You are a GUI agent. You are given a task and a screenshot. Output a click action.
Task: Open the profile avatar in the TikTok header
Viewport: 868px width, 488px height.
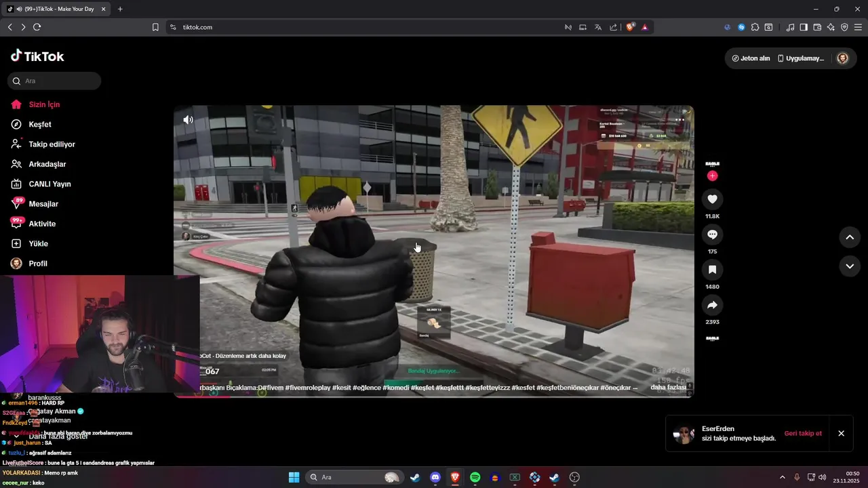point(843,58)
